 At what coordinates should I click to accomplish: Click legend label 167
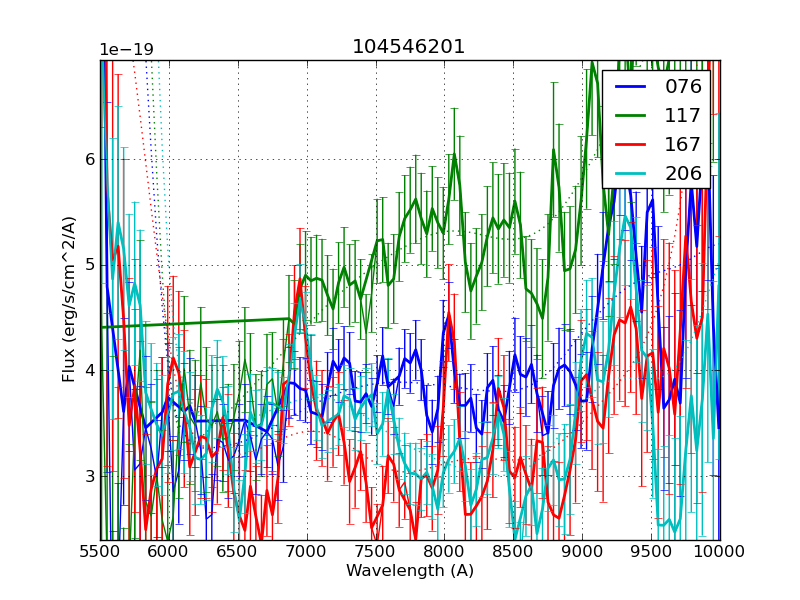[683, 145]
